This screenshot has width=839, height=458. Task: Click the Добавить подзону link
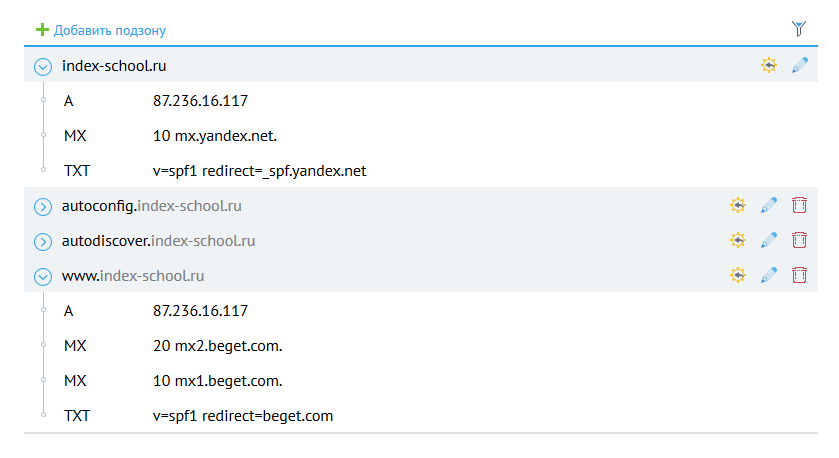(x=110, y=31)
